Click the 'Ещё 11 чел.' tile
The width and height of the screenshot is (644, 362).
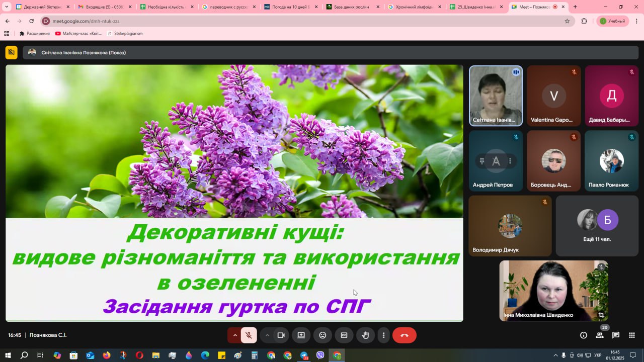[597, 226]
